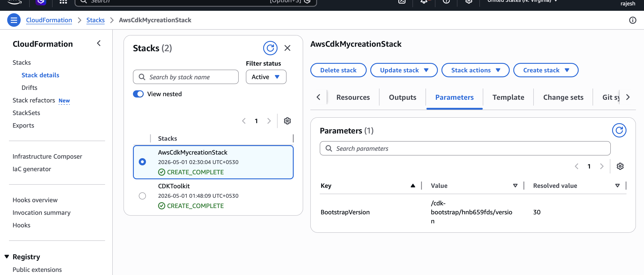Switch to the Outputs tab
Viewport: 644px width, 275px height.
402,97
